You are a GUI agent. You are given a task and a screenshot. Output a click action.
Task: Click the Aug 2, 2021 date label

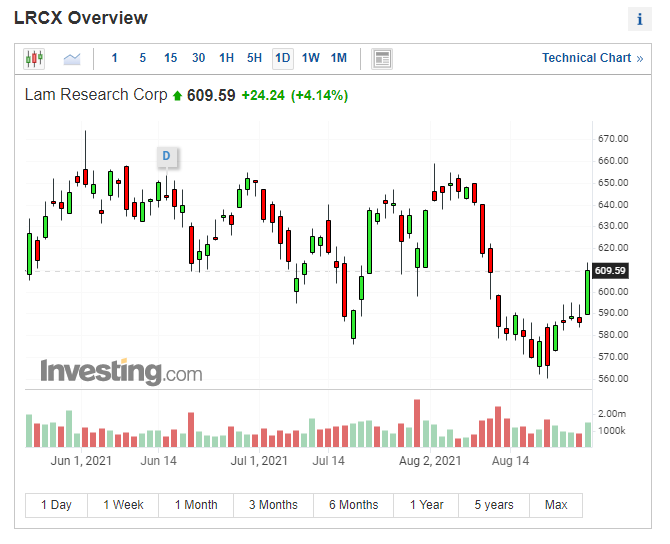click(430, 461)
